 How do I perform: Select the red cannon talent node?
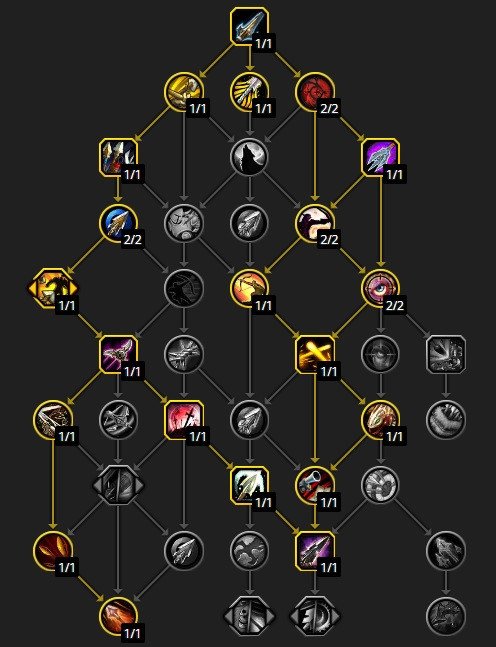point(315,485)
